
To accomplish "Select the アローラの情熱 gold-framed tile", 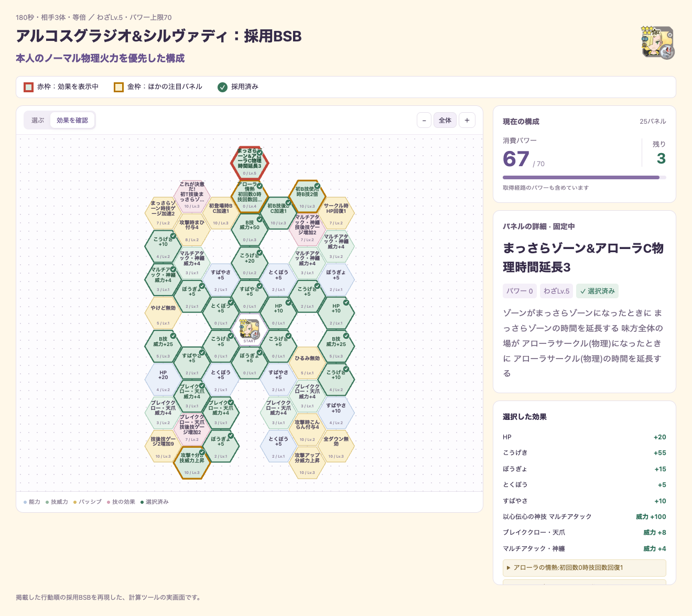I will (250, 197).
